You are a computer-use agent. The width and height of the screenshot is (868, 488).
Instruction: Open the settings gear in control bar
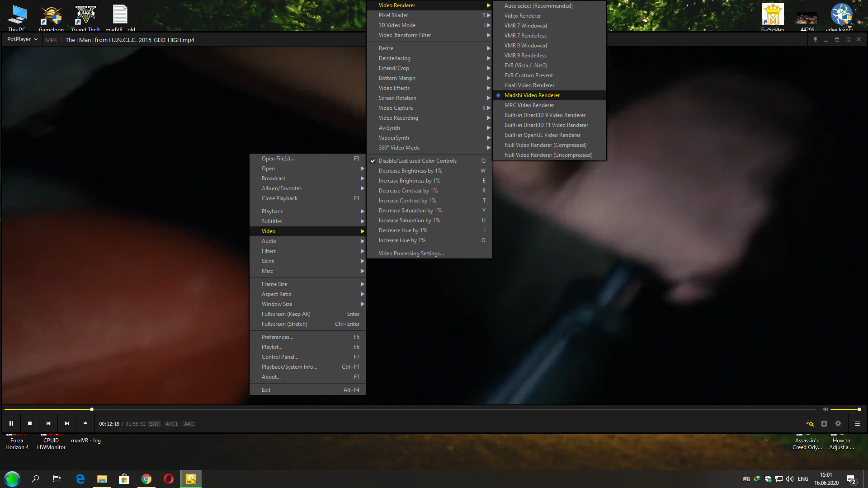coord(838,424)
